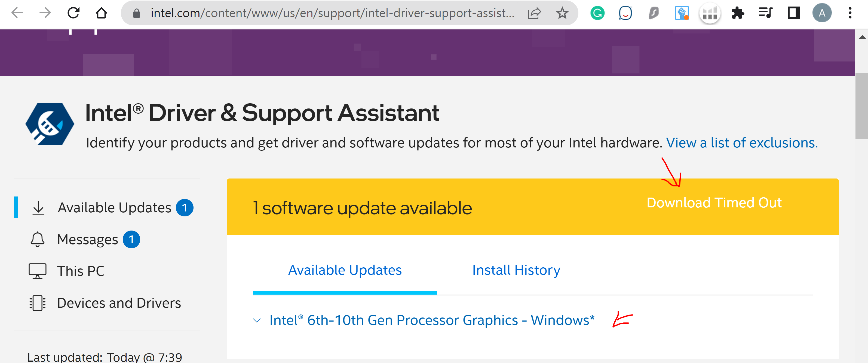Image resolution: width=868 pixels, height=363 pixels.
Task: Select the Available Updates tab
Action: pyautogui.click(x=345, y=270)
